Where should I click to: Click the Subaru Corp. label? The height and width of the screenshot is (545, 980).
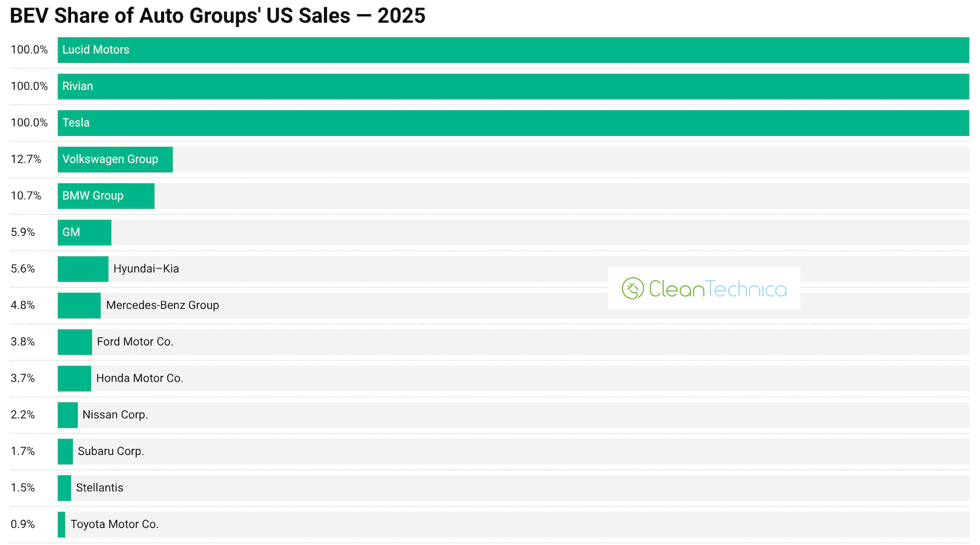(x=111, y=451)
